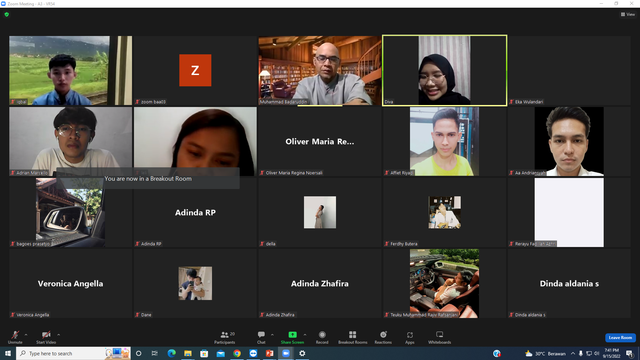Click the Dinda aldania s tile
Image resolution: width=640 pixels, height=360 pixels.
tap(569, 283)
